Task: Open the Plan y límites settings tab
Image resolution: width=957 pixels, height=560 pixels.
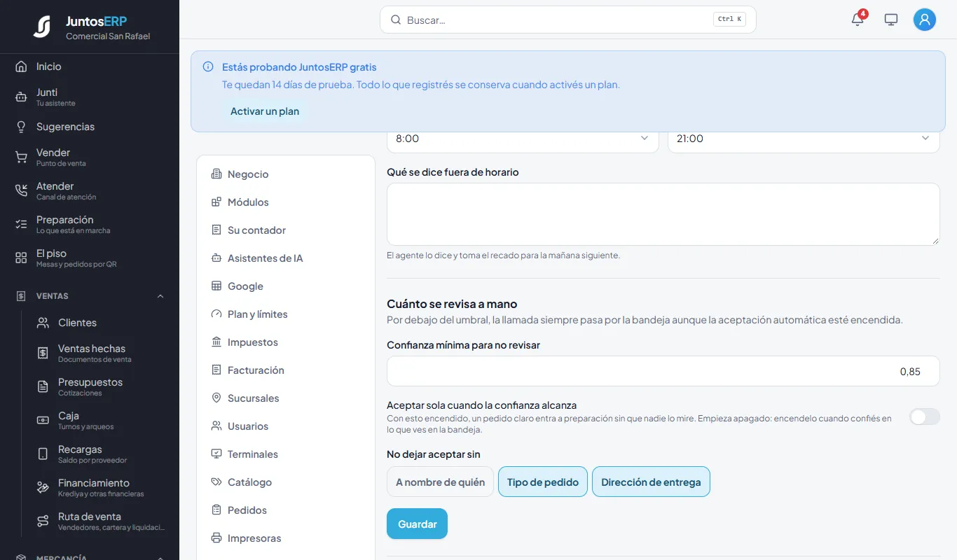Action: [286, 314]
